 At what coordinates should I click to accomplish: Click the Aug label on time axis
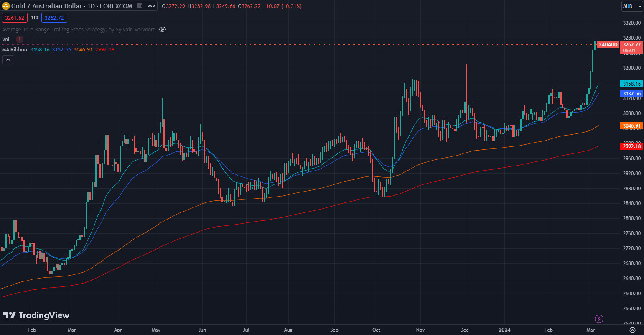pyautogui.click(x=288, y=330)
